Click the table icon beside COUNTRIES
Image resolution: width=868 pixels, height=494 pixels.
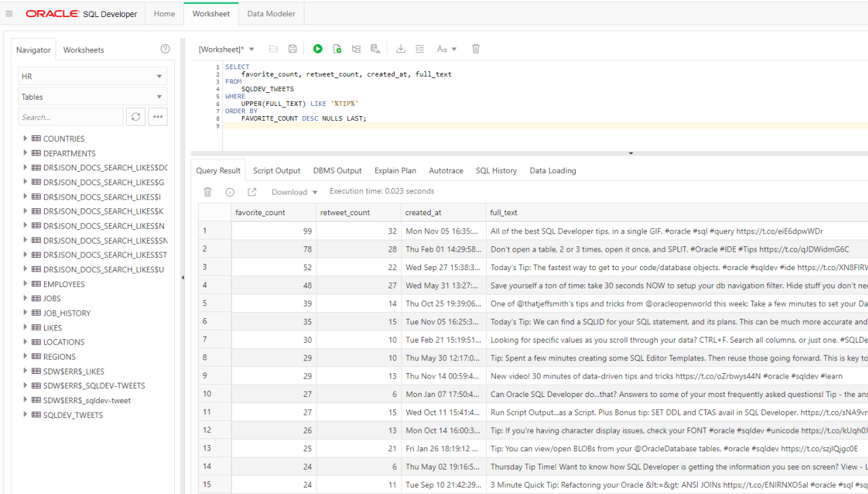(x=37, y=138)
